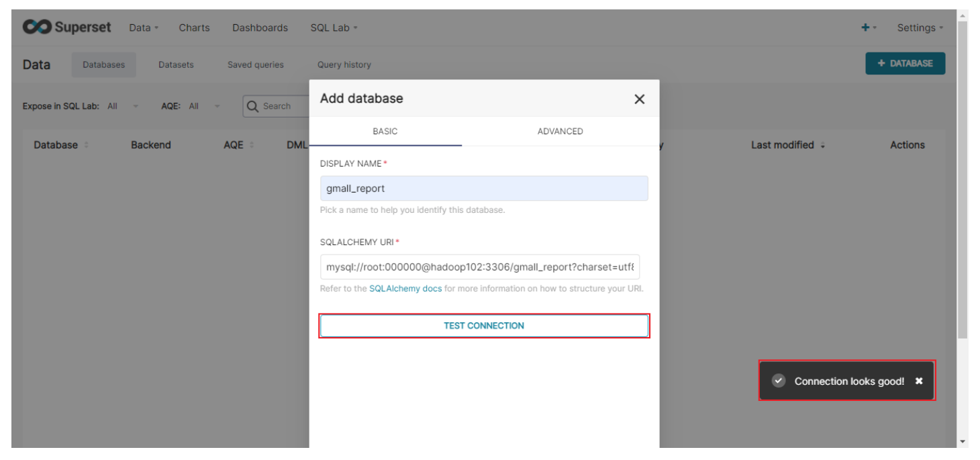Viewport: 980px width, 460px height.
Task: Click the page vertical scrollbar
Action: point(963,180)
